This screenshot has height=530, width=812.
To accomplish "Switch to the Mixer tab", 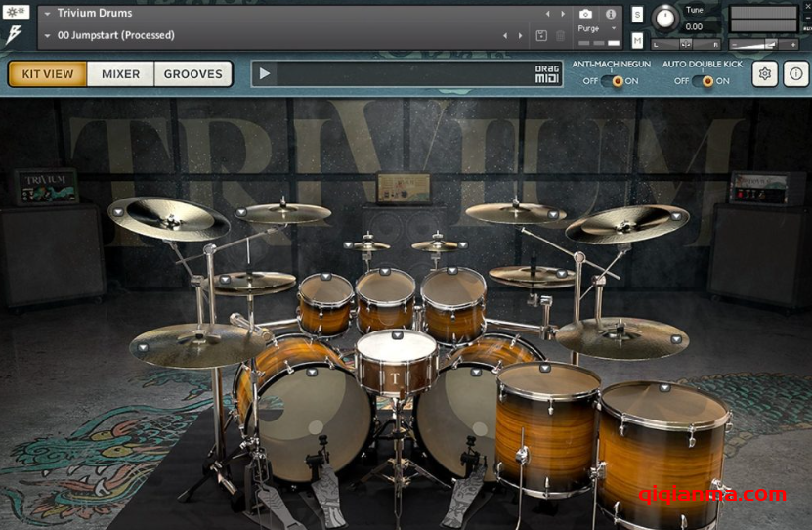I will [120, 74].
